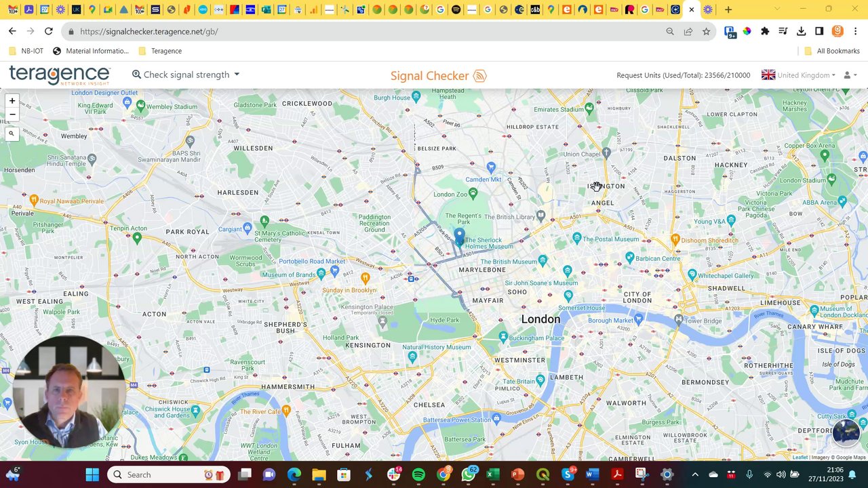Screen dimensions: 868x488
Task: Open the map search magnifier control
Action: click(12, 134)
